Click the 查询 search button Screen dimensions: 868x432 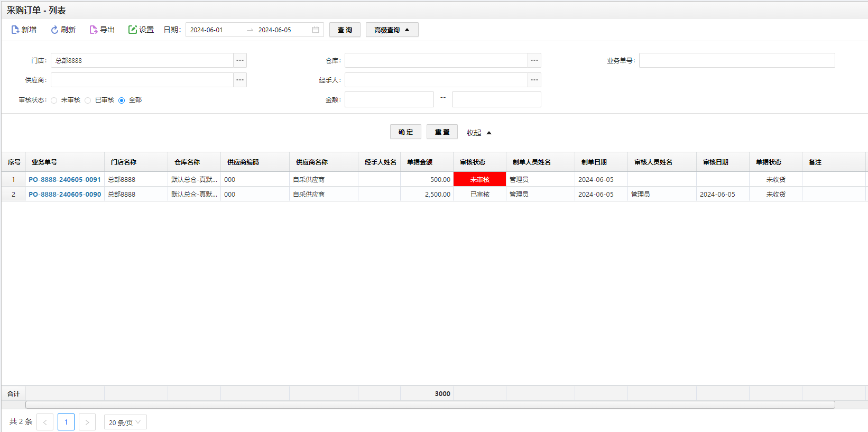tap(345, 30)
